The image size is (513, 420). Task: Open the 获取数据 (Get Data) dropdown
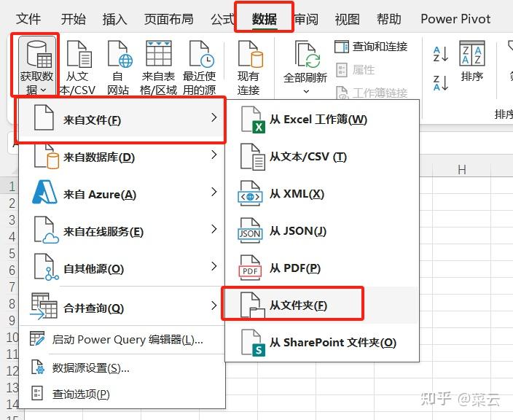pyautogui.click(x=36, y=66)
